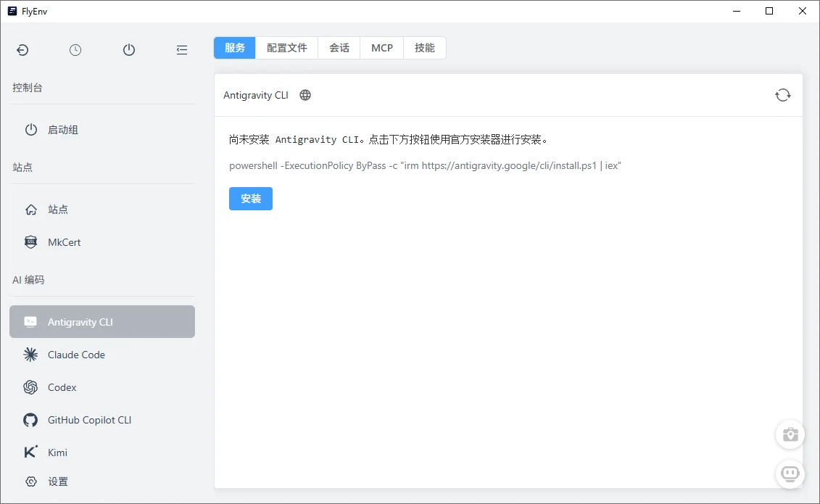Collapse sidebar using the menu fold icon
This screenshot has width=820, height=504.
[182, 50]
